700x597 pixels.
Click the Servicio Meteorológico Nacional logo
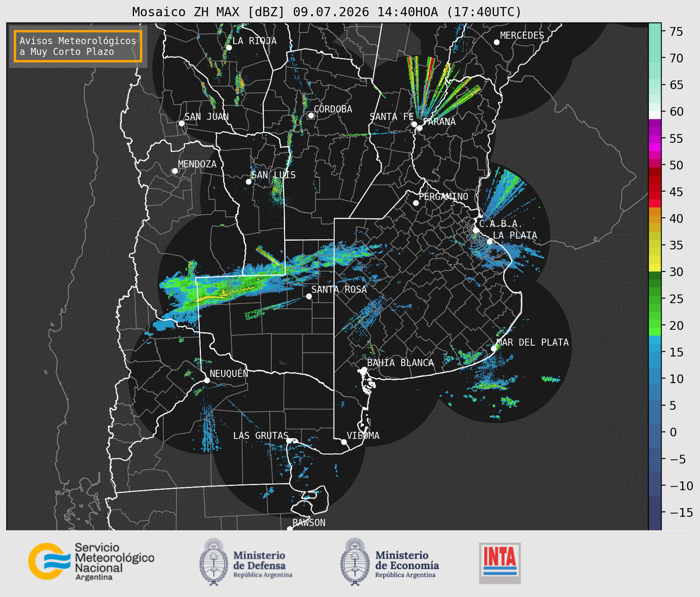91,561
